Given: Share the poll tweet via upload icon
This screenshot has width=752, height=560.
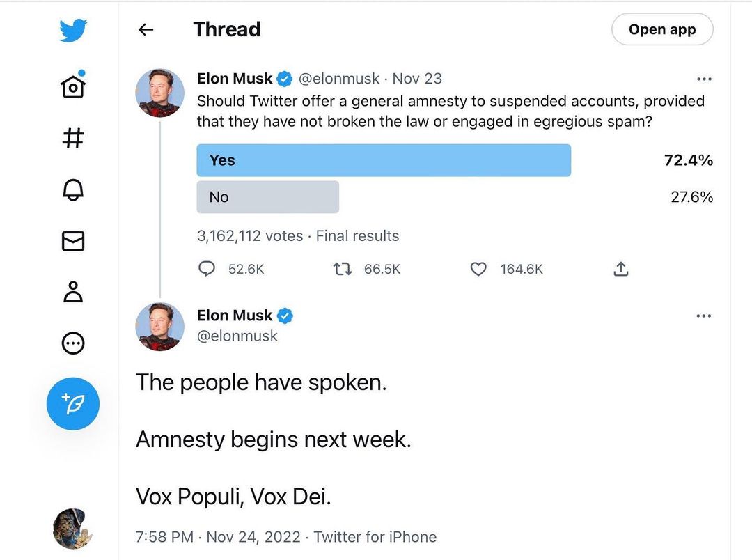Looking at the screenshot, I should [621, 269].
